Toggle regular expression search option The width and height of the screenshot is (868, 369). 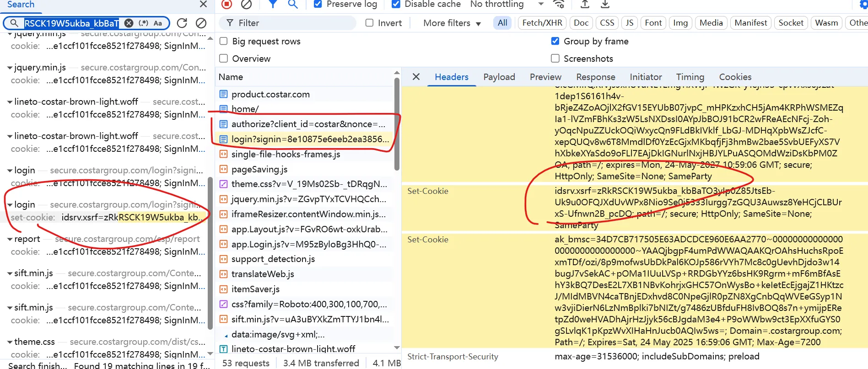click(x=144, y=23)
